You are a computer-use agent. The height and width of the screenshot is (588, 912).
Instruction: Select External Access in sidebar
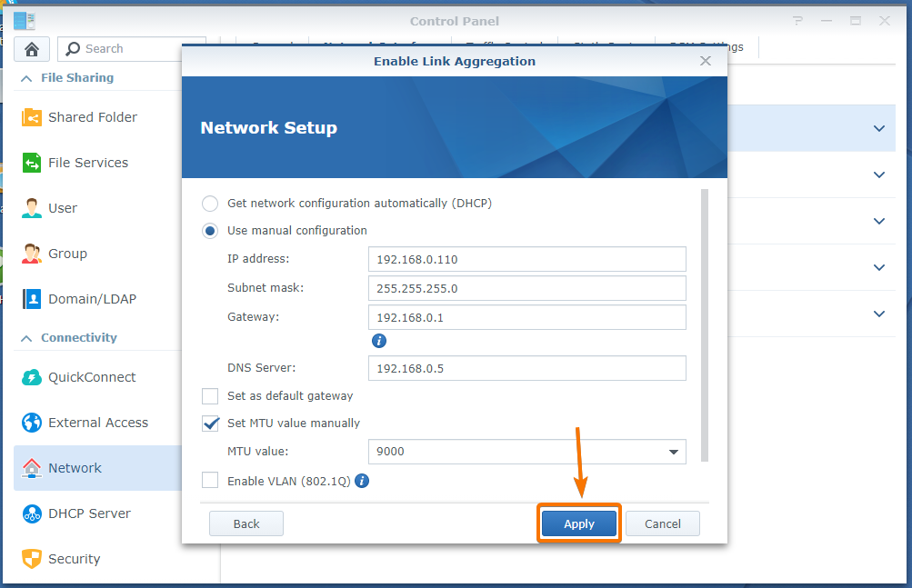[97, 423]
